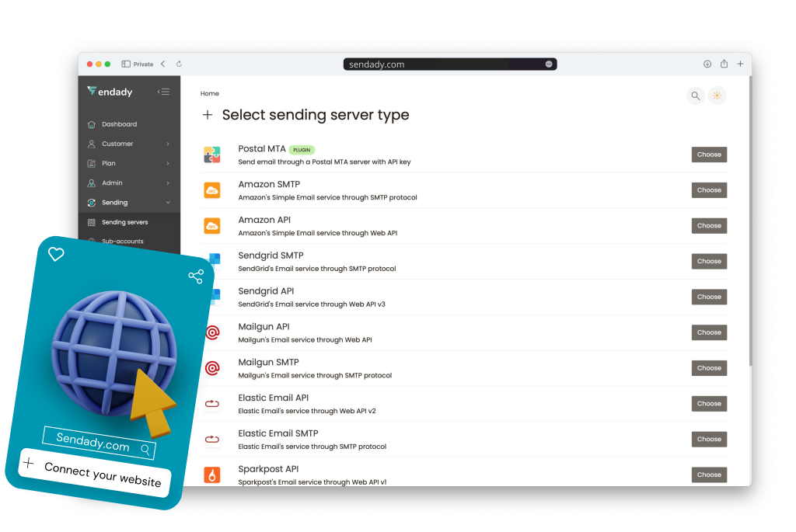Select Sub-accounts submenu item

122,242
